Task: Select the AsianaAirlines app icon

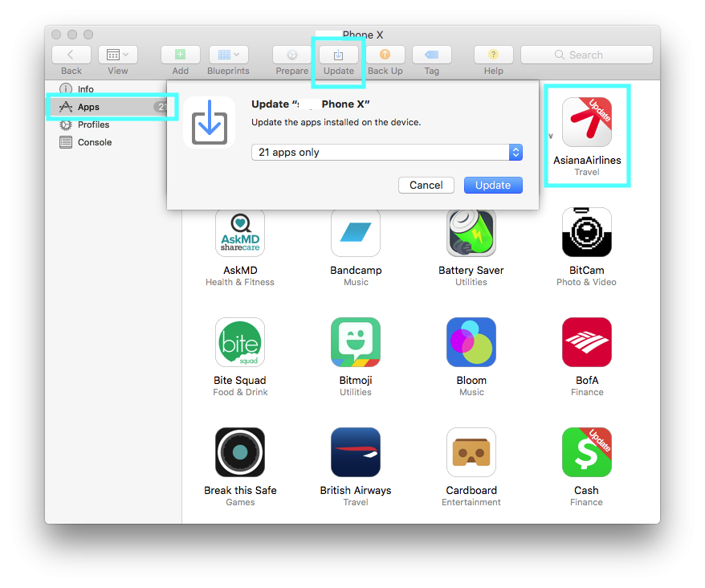Action: tap(586, 122)
